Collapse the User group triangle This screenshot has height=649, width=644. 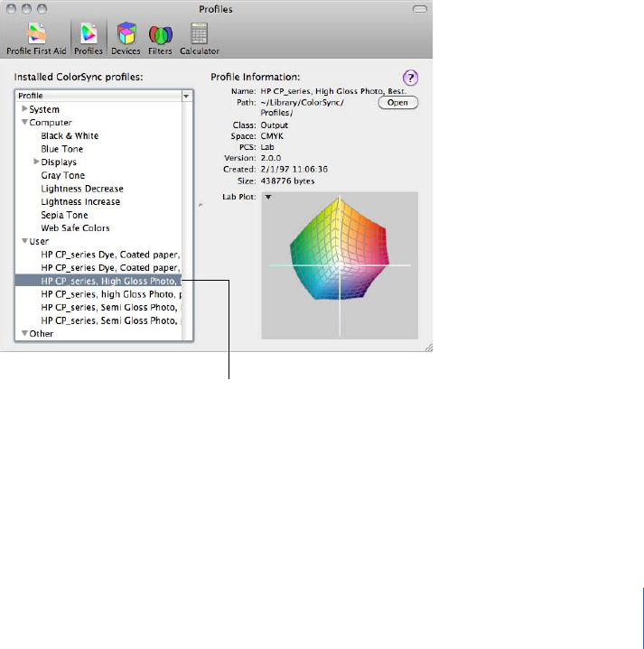point(24,240)
